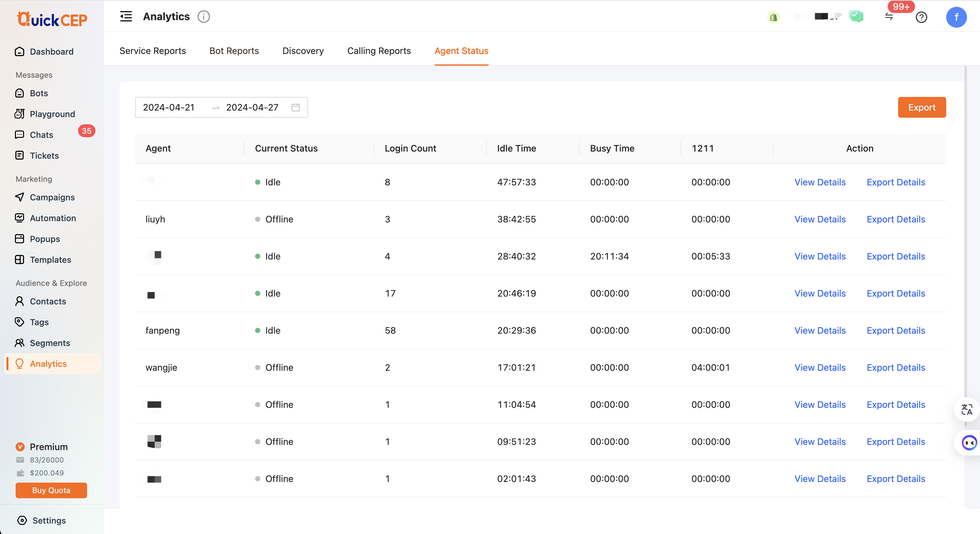
Task: Edit start date 2024-04-21
Action: tap(169, 107)
